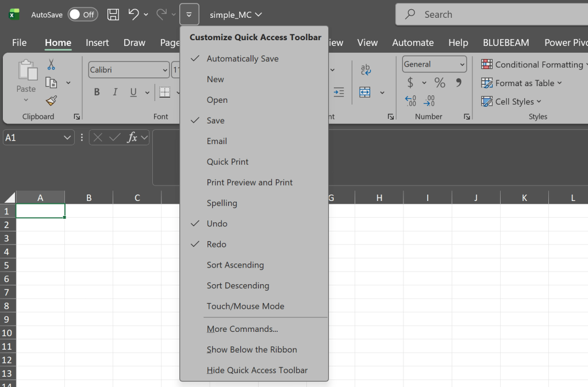Screen dimensions: 588x387
Task: Open the BLUEBEAM tab
Action: point(506,42)
